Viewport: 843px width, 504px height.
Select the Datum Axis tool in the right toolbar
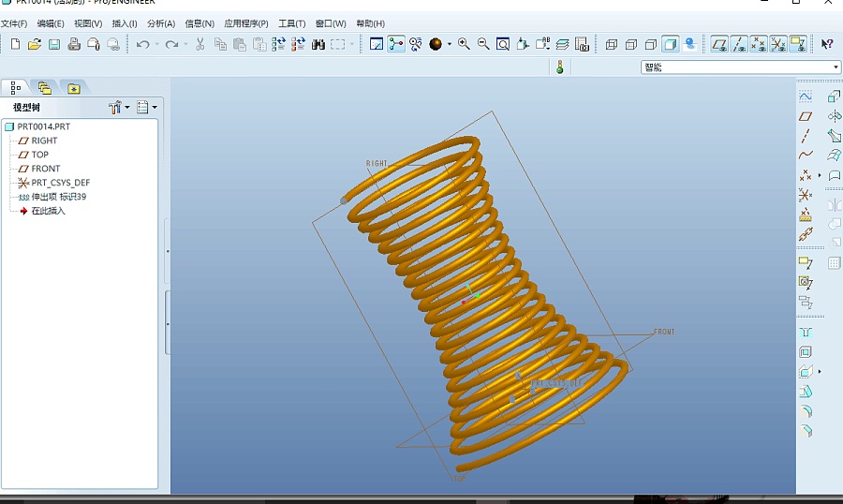tap(806, 136)
